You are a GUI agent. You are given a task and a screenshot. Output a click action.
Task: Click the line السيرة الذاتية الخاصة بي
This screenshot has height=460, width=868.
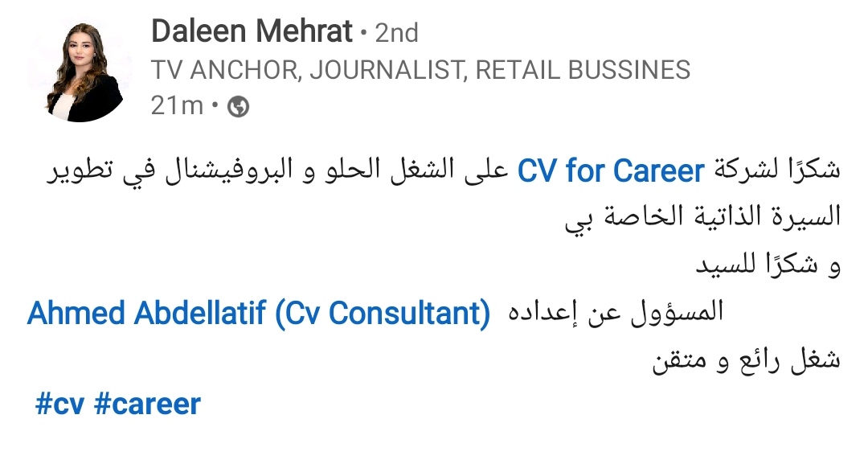703,216
